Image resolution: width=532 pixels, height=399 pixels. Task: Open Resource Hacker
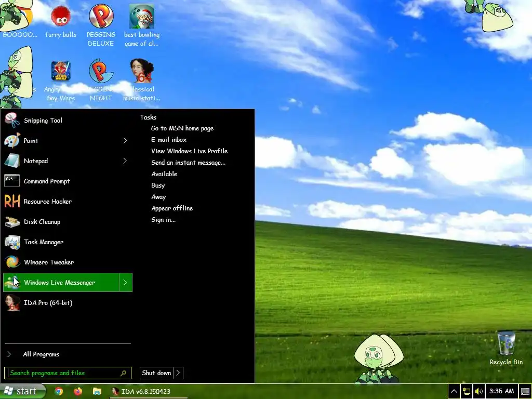point(67,202)
